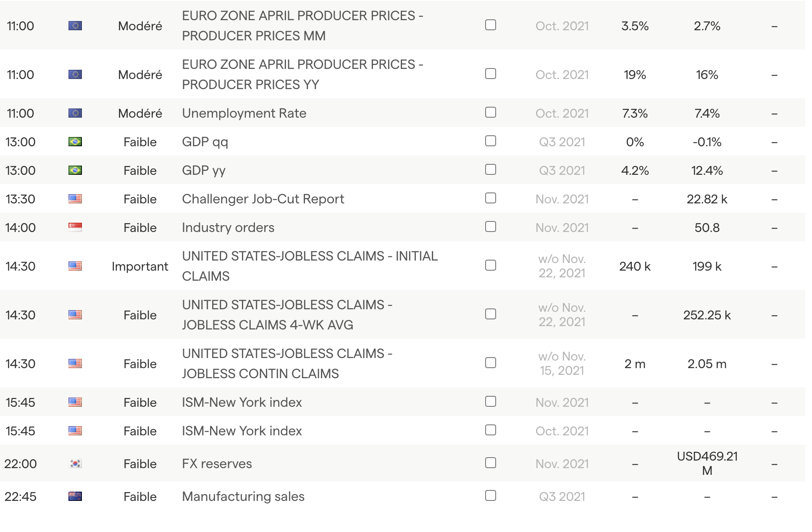Tick the Manufacturing sales checkbox

pyautogui.click(x=491, y=495)
